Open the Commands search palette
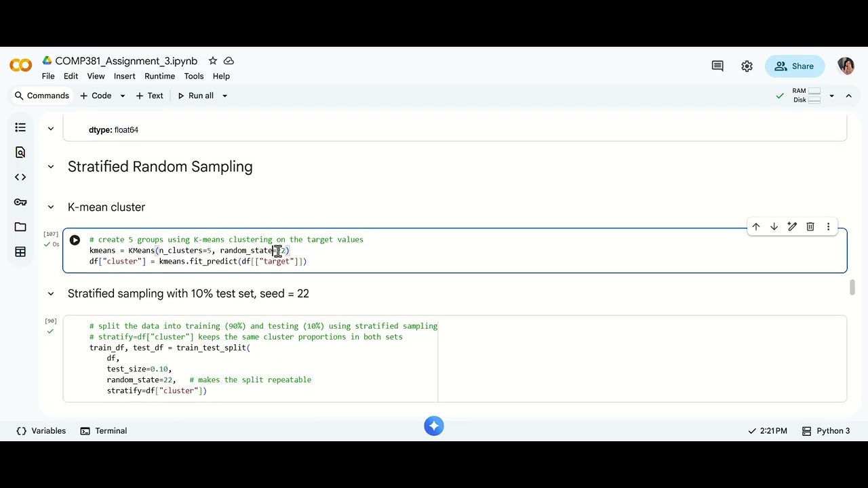The height and width of the screenshot is (488, 868). coord(42,96)
